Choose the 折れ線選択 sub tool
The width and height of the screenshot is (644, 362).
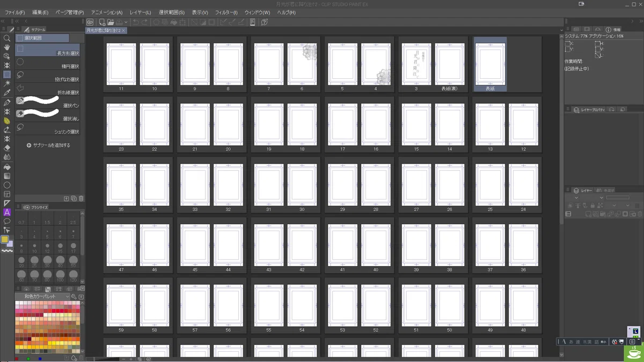pyautogui.click(x=47, y=89)
